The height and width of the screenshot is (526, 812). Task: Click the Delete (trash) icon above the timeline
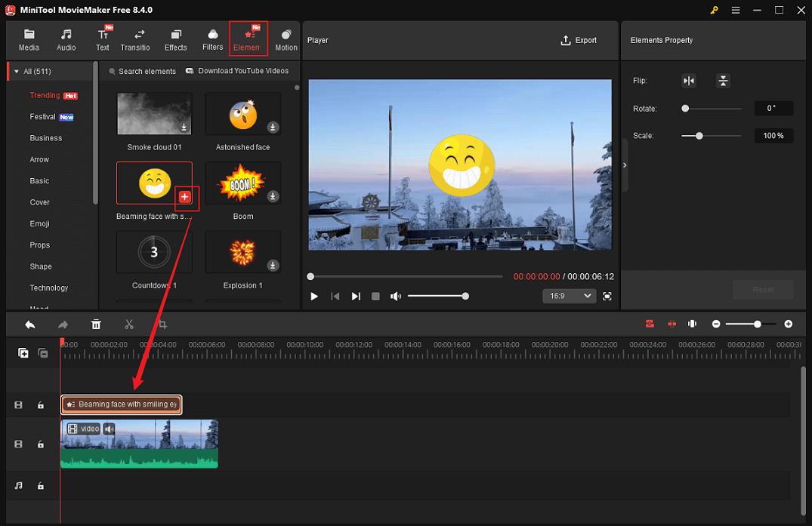[x=96, y=324]
